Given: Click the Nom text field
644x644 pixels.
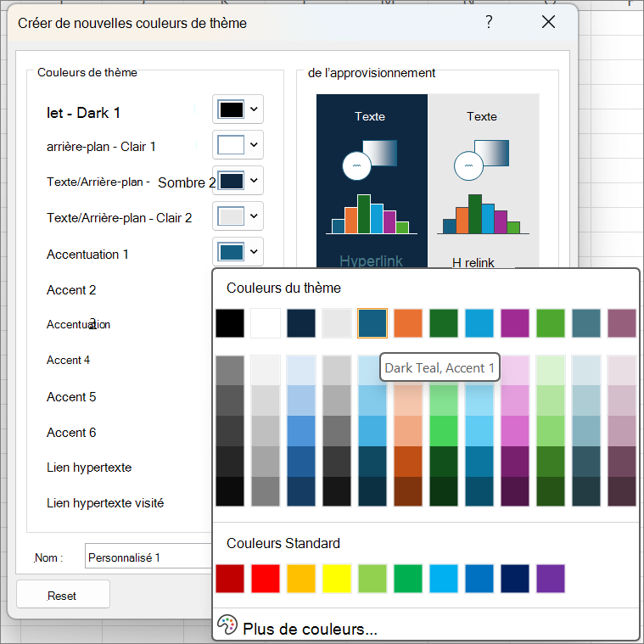Looking at the screenshot, I should click(148, 556).
